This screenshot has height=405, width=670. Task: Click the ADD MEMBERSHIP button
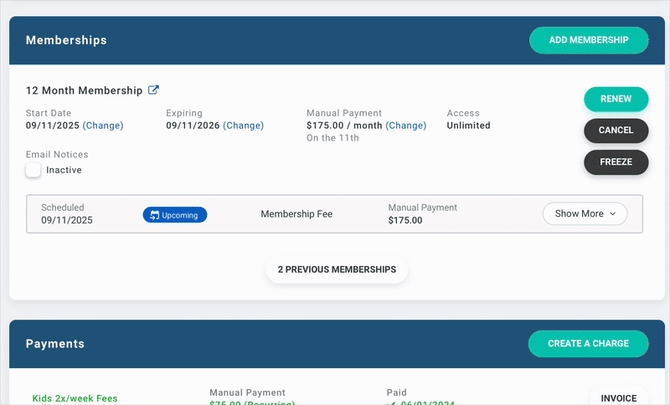tap(588, 40)
